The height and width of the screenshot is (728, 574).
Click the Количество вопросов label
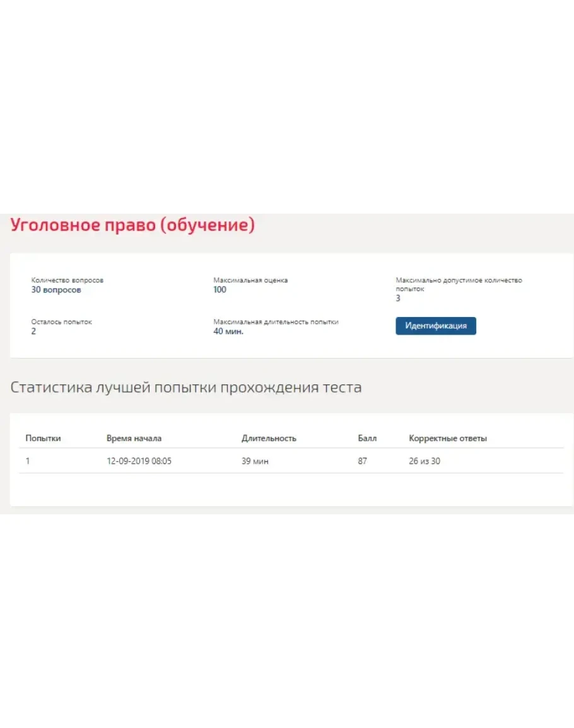tap(67, 280)
